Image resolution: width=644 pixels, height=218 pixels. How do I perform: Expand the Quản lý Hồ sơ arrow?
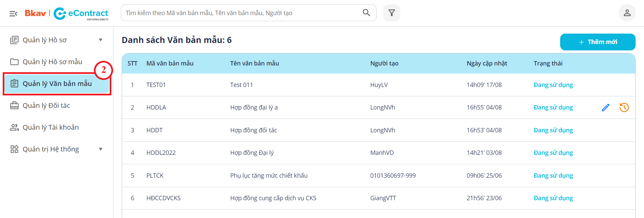pos(101,40)
